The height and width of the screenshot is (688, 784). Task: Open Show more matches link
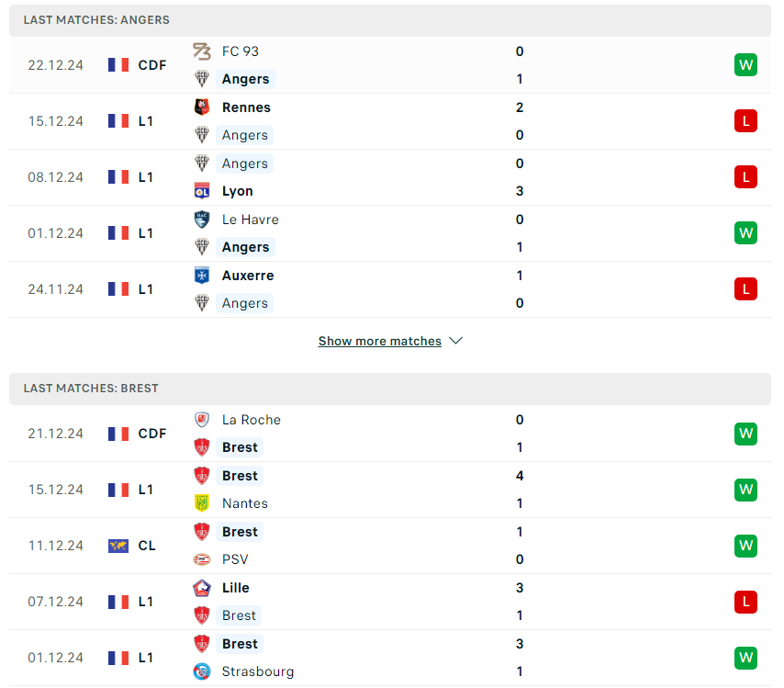pos(379,341)
